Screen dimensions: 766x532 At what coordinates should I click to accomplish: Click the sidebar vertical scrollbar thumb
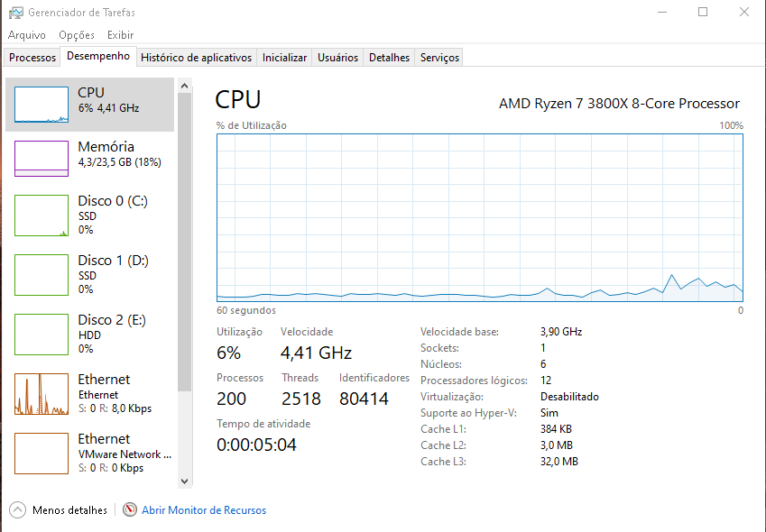point(184,242)
